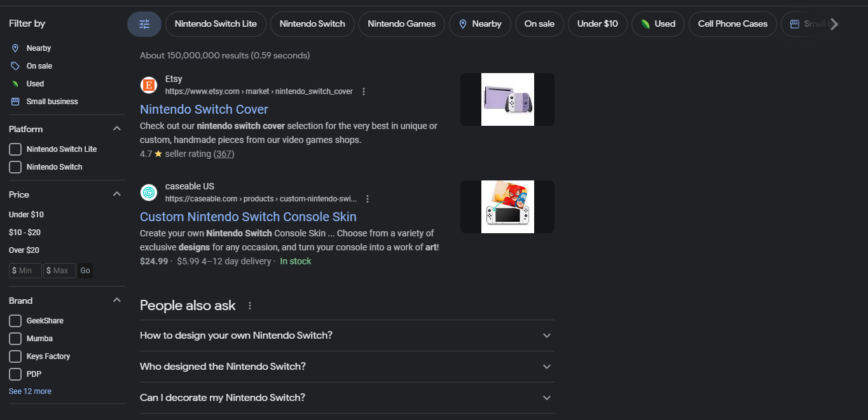Check the Nintendo Switch Lite platform box

[15, 149]
